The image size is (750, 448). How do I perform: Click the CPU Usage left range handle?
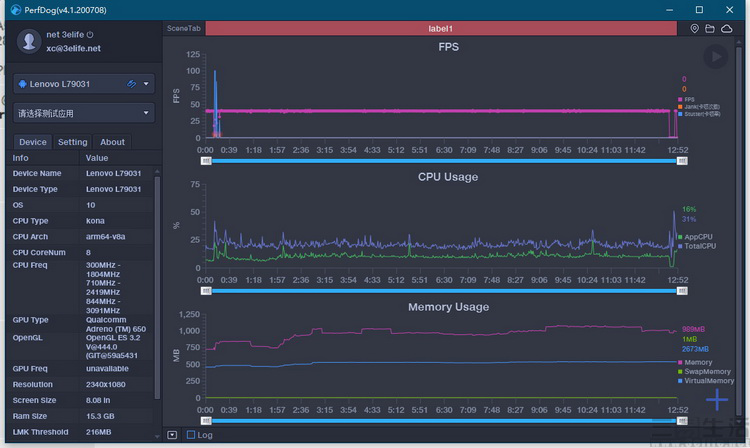pos(206,291)
